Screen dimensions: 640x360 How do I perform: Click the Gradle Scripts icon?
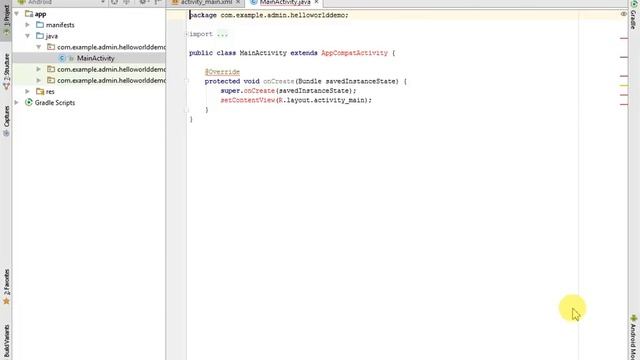pos(29,102)
